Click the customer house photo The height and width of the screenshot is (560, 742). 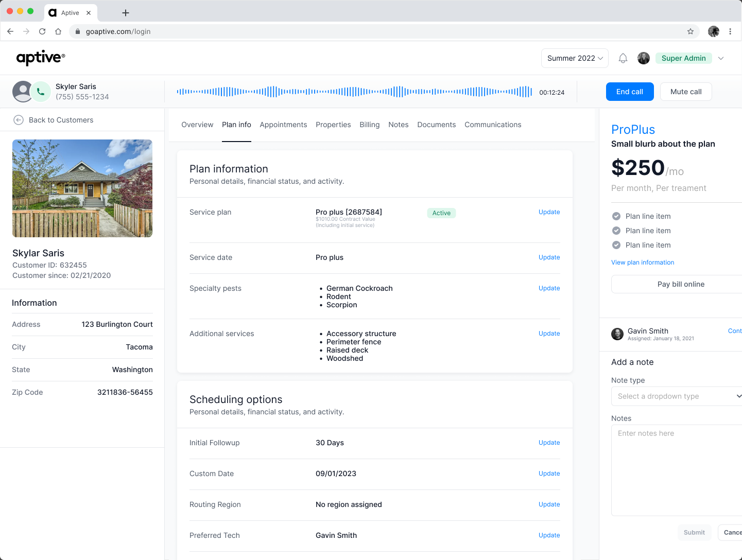click(x=82, y=188)
